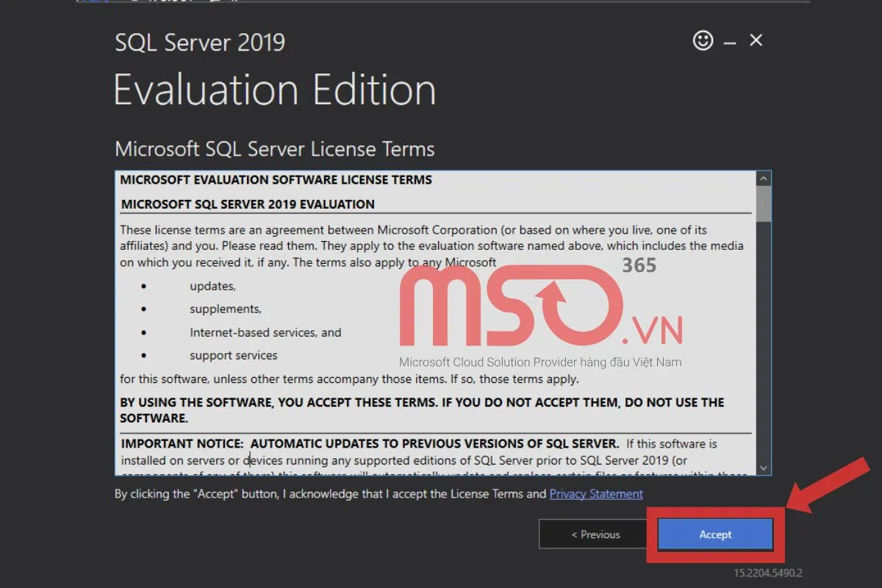The image size is (882, 588).
Task: Click the scrollbar down arrow
Action: coord(764,468)
